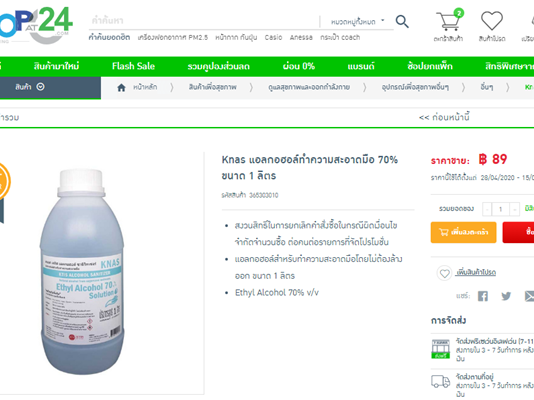Image resolution: width=534 pixels, height=400 pixels.
Task: Share product via Facebook icon
Action: pyautogui.click(x=482, y=296)
